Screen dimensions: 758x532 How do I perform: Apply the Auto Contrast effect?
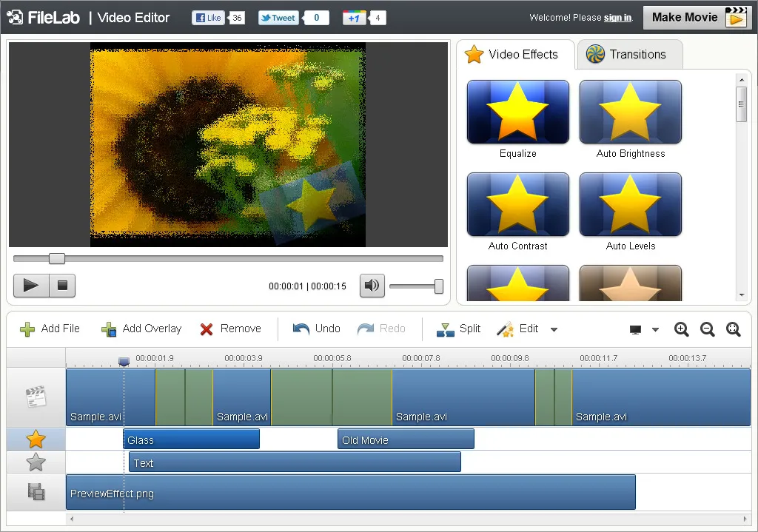(517, 204)
